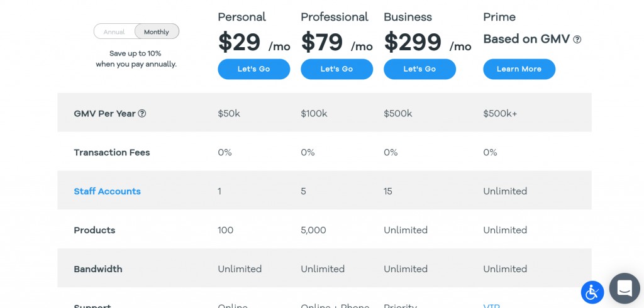Open the live chat bubble icon

(x=625, y=289)
